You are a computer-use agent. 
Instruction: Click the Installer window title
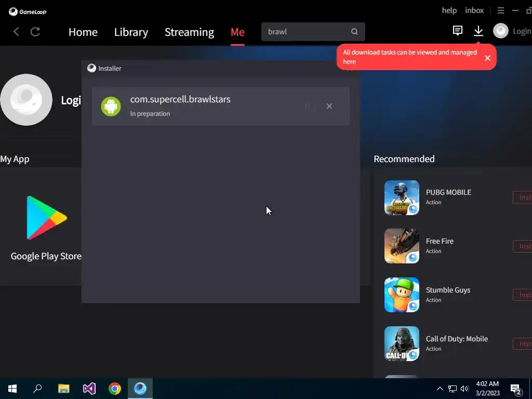click(x=110, y=68)
